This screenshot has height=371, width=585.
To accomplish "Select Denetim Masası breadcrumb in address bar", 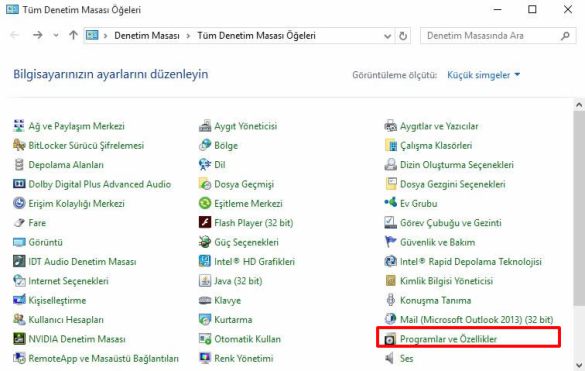I will [147, 36].
